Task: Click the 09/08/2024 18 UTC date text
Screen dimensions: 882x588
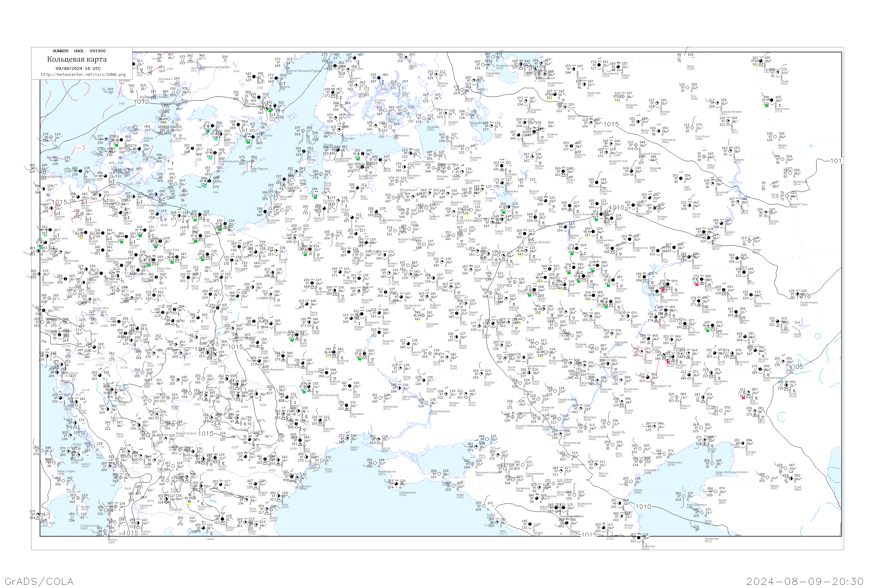Action: point(78,68)
